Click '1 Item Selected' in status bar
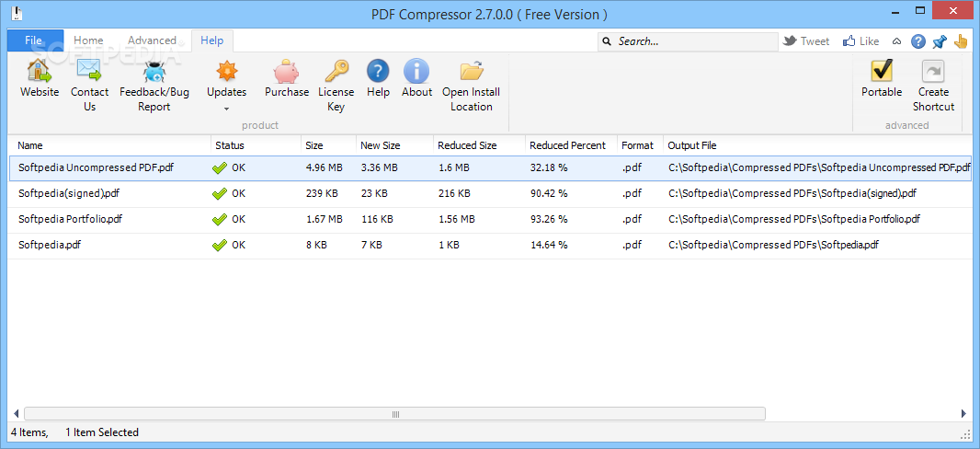The image size is (980, 449). [102, 432]
